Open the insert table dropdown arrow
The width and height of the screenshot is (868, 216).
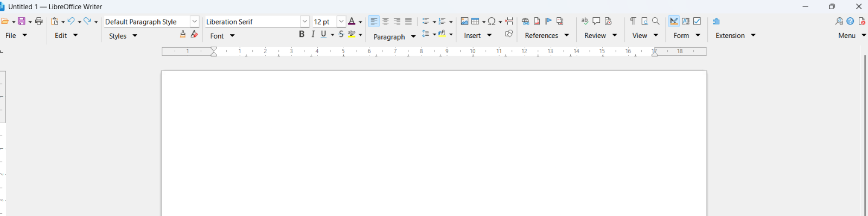(484, 22)
